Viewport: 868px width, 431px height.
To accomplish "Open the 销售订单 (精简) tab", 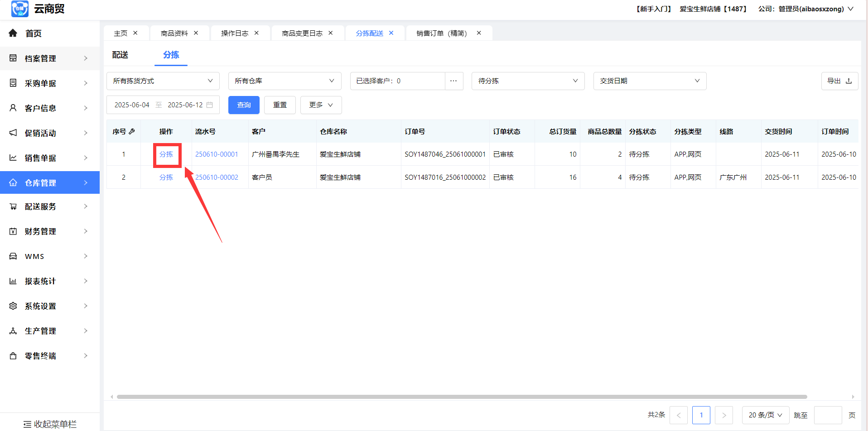I will pos(442,33).
